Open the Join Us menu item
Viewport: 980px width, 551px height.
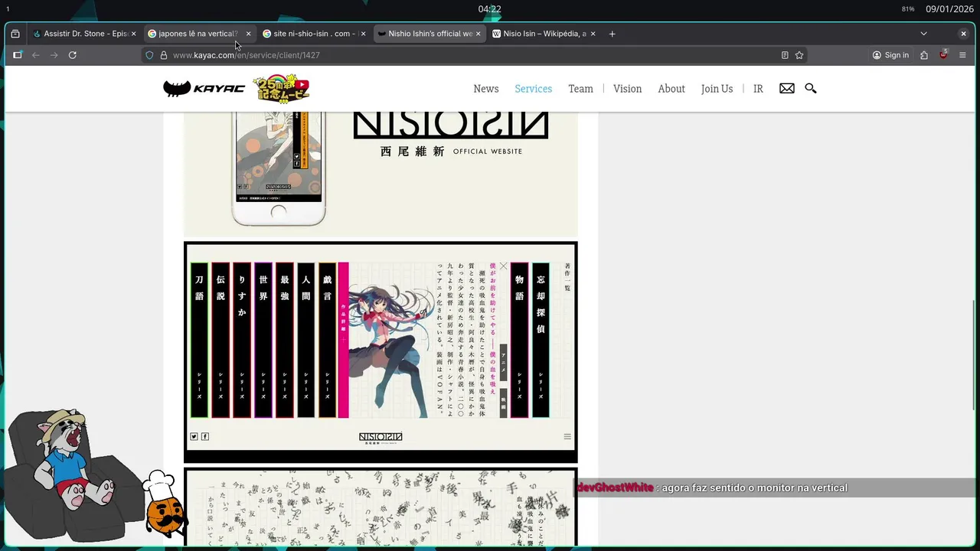717,89
